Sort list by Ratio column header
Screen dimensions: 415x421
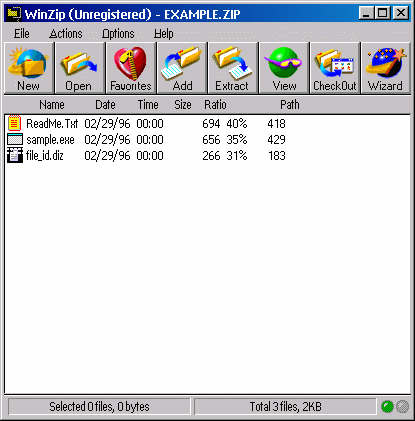215,105
